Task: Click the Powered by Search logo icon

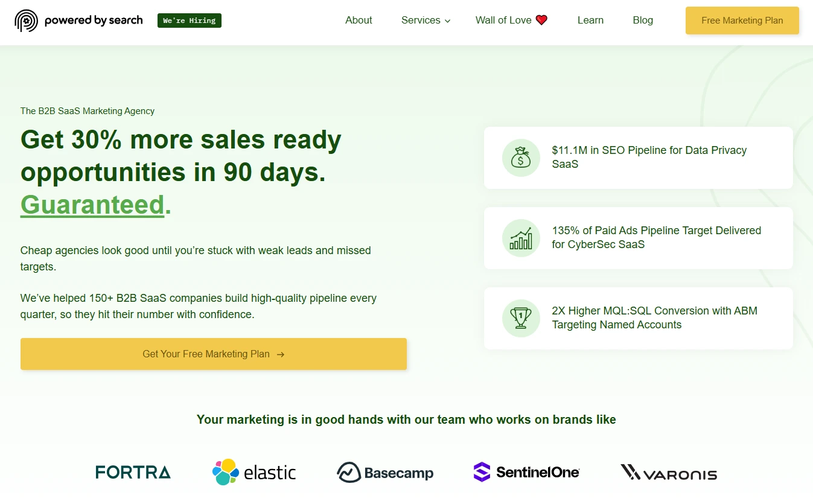Action: (x=26, y=21)
